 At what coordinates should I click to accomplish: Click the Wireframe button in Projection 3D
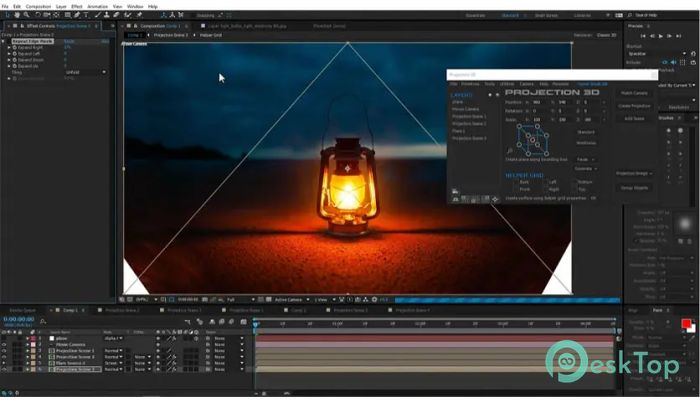pyautogui.click(x=586, y=143)
